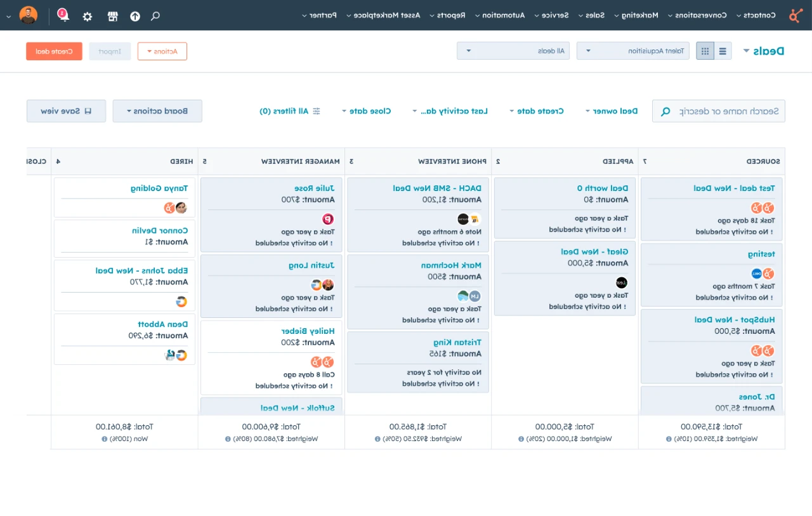812x516 pixels.
Task: Click info icon beside Manager Interview weighted total
Action: coord(228,439)
